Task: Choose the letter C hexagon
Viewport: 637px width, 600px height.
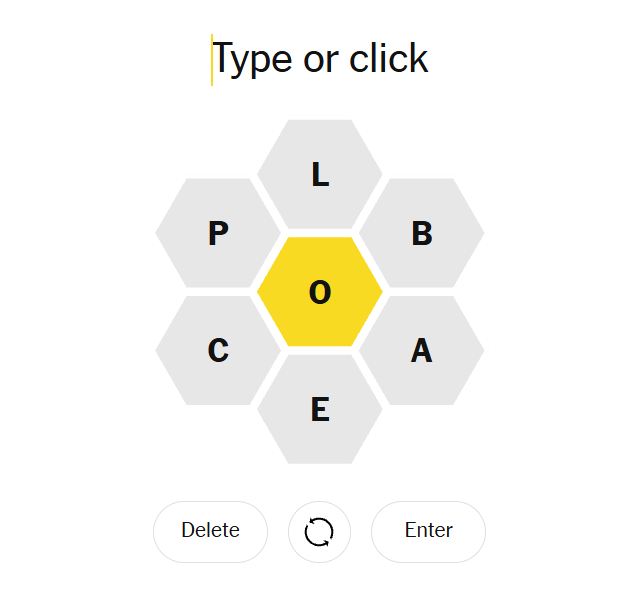Action: point(218,351)
